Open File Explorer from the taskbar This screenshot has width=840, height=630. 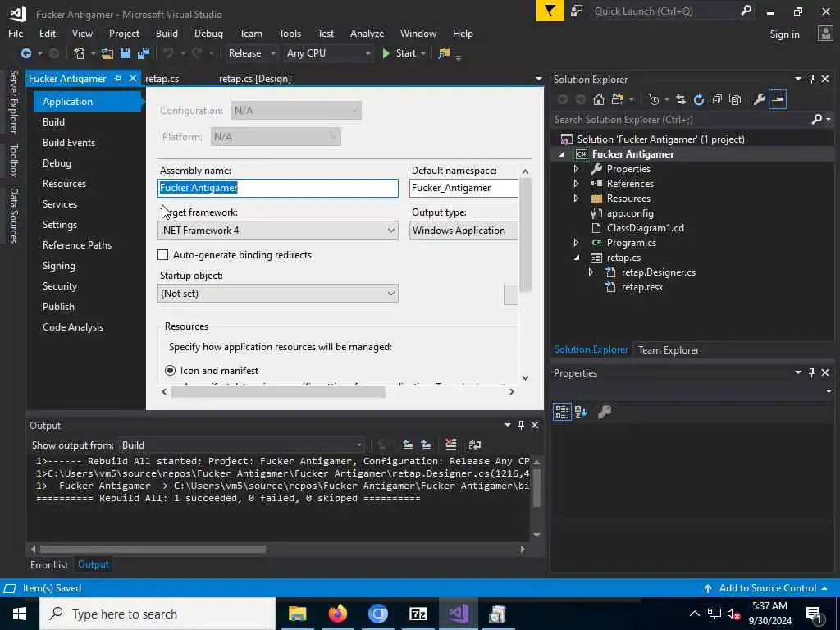click(x=297, y=614)
